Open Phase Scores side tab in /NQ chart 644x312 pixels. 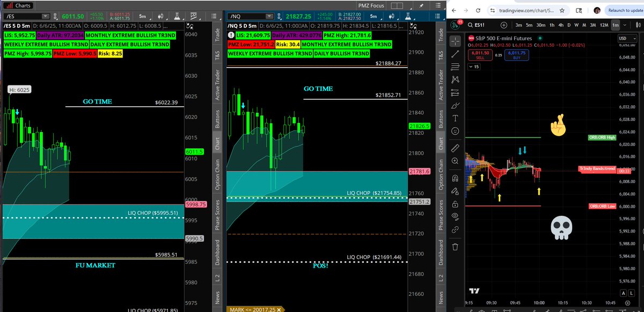442,215
